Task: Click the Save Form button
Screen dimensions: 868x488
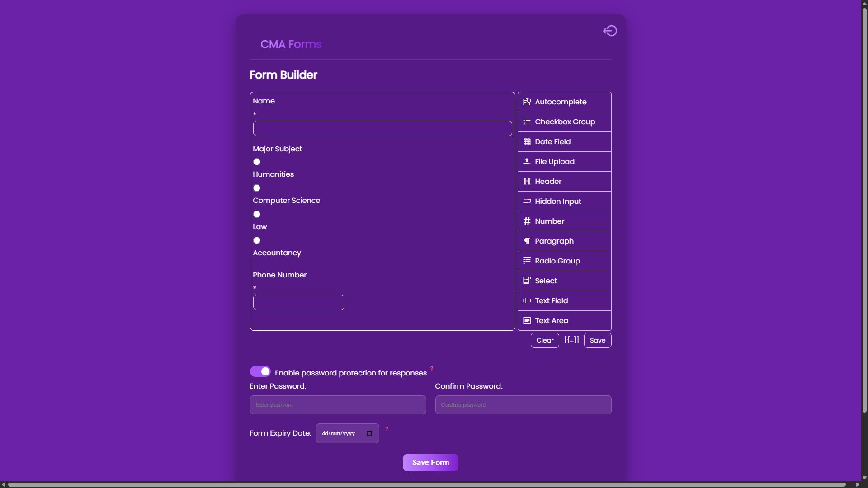Action: click(430, 462)
